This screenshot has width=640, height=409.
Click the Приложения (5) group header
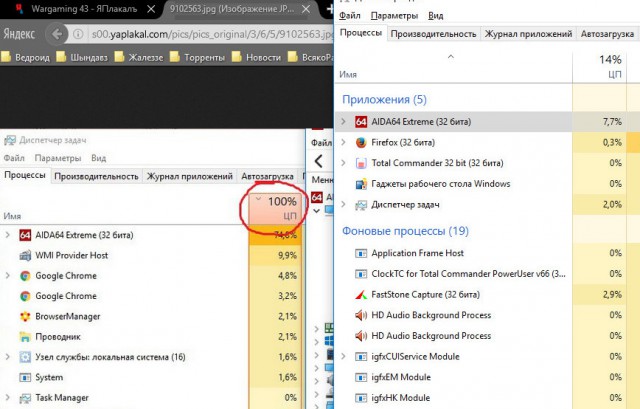(384, 100)
